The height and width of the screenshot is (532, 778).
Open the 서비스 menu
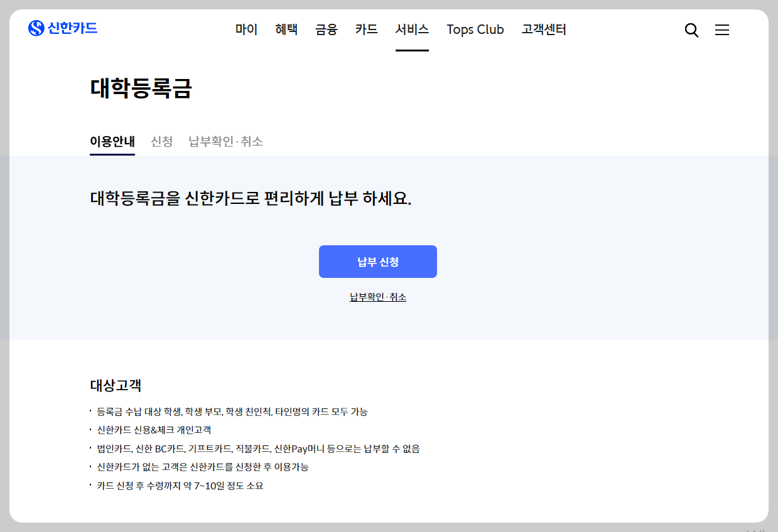(x=412, y=29)
